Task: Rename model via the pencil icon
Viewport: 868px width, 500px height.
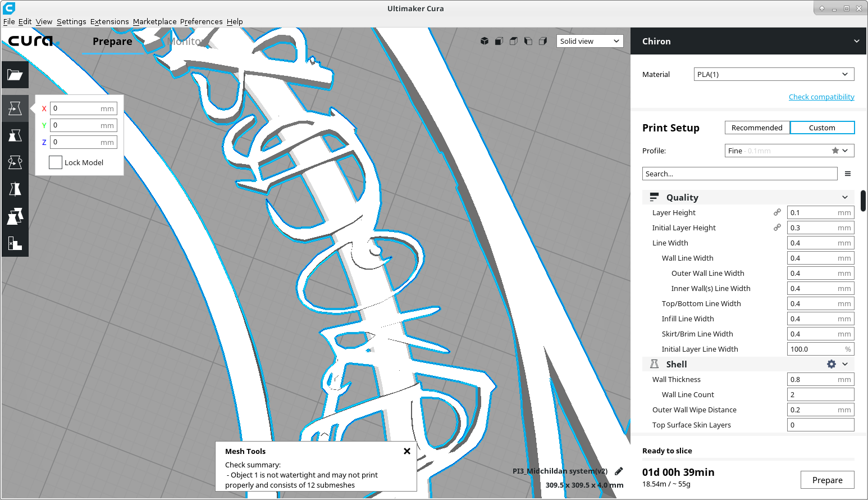Action: click(x=618, y=471)
